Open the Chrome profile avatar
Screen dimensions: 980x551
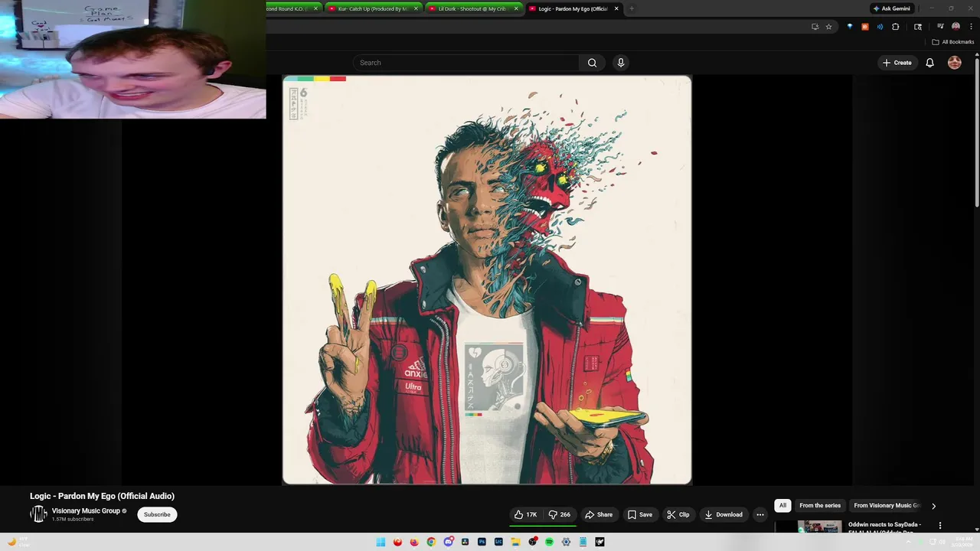point(955,27)
